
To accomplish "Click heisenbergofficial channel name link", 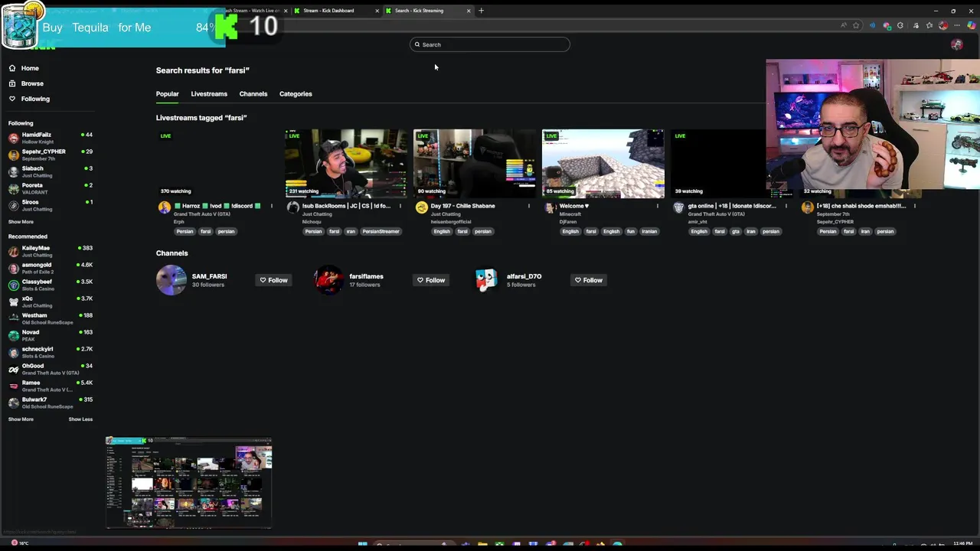I will 451,222.
